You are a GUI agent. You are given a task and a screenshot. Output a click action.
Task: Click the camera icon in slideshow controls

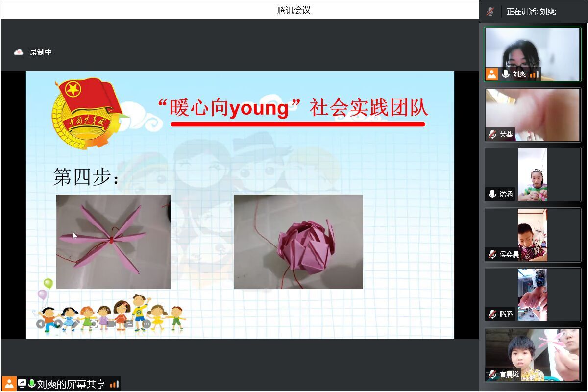(111, 324)
